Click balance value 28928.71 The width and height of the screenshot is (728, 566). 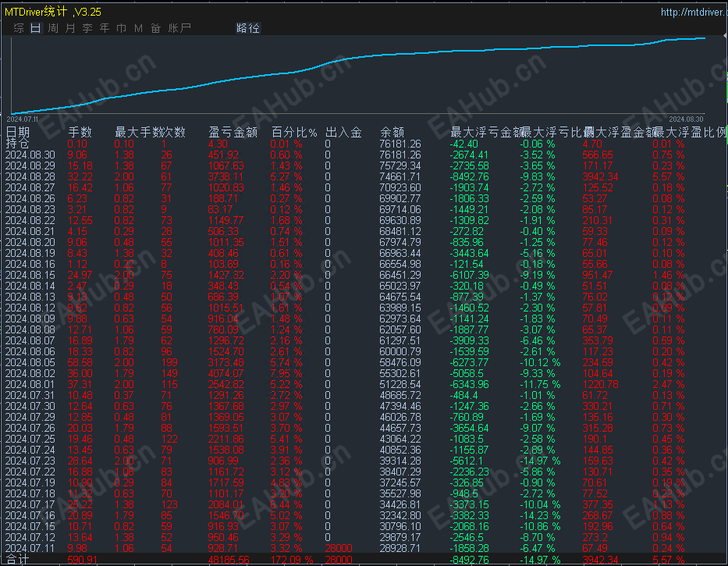(400, 548)
